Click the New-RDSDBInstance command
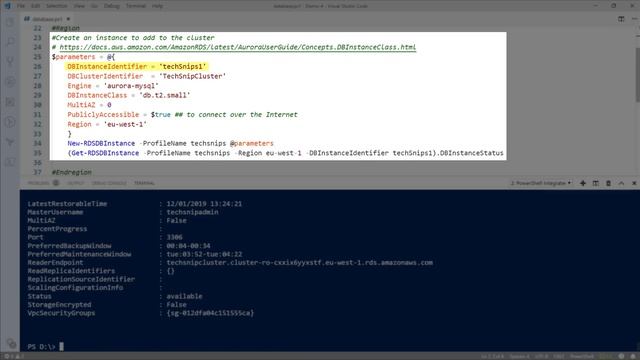Viewport: 640px width, 360px height. pyautogui.click(x=101, y=144)
